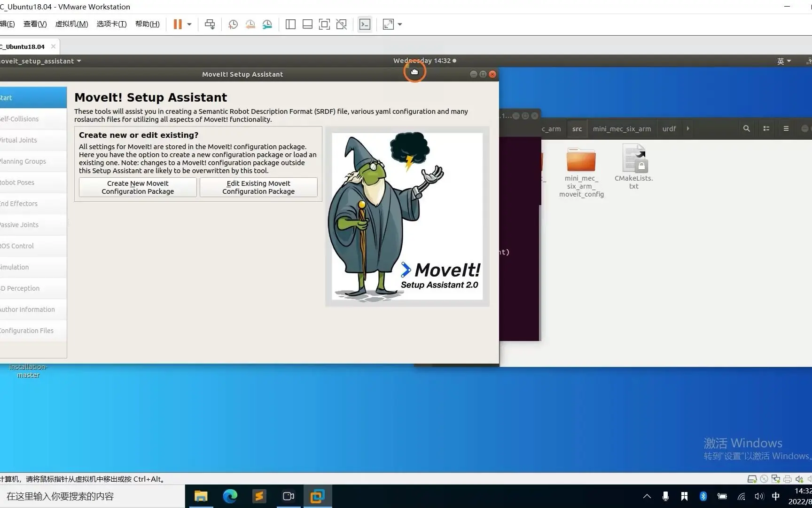Open File Explorer from the taskbar

point(201,496)
